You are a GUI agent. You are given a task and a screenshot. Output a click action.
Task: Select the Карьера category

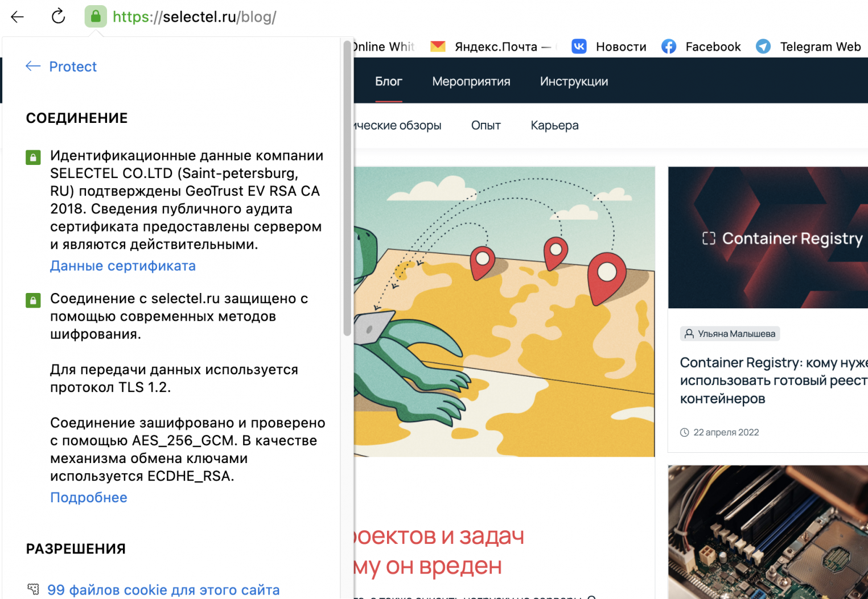tap(554, 125)
